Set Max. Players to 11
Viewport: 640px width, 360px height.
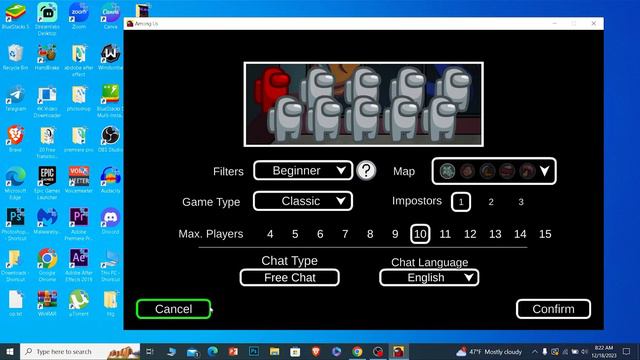click(445, 234)
